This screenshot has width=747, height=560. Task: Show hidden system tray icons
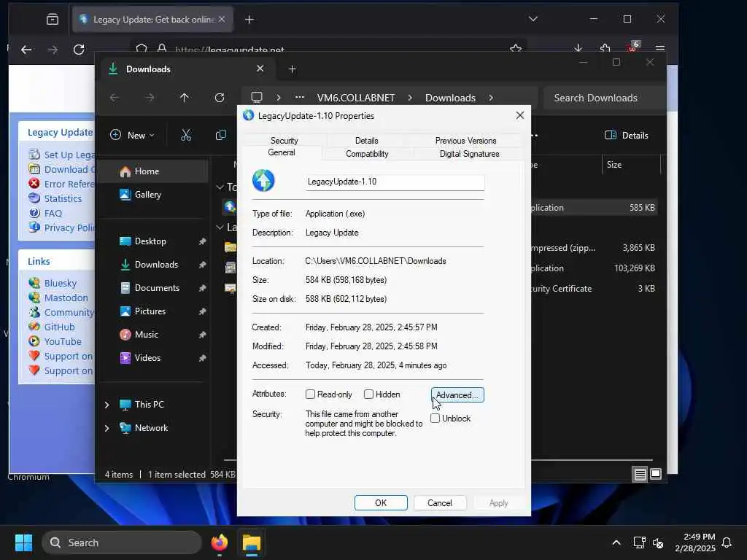coord(616,542)
